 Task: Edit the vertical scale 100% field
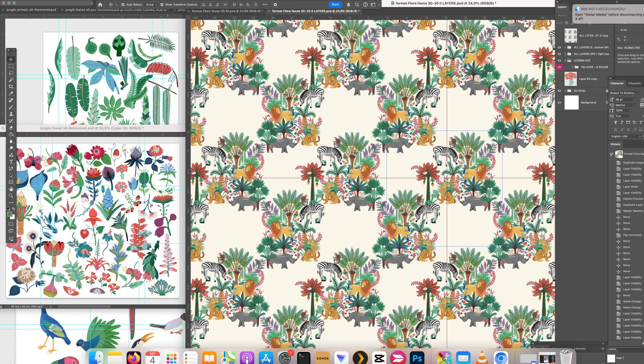622,111
